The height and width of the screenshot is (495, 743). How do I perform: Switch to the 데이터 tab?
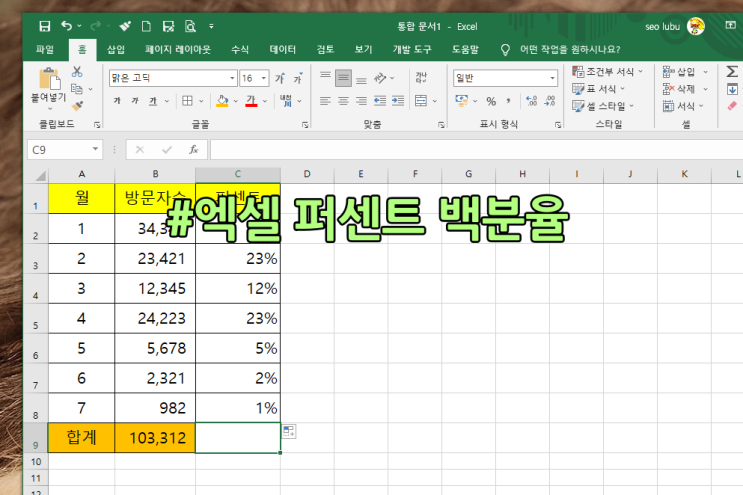click(283, 50)
